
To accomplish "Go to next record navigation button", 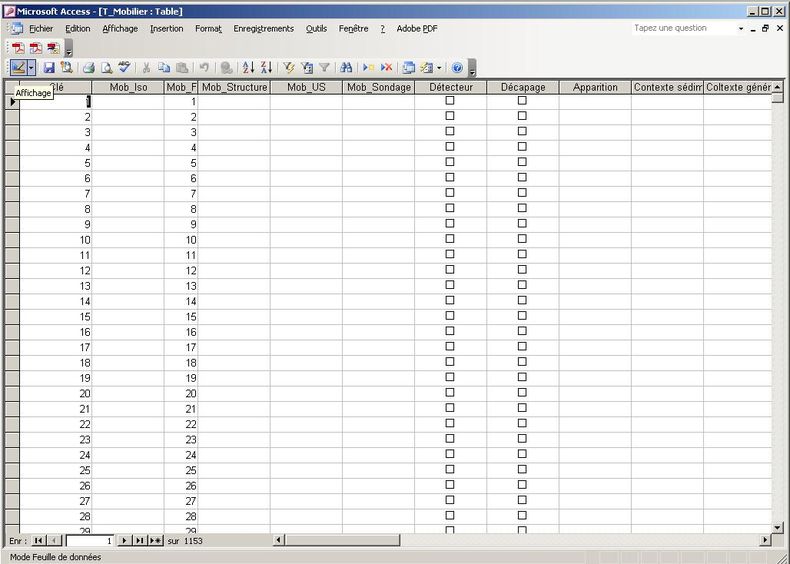I will click(124, 541).
